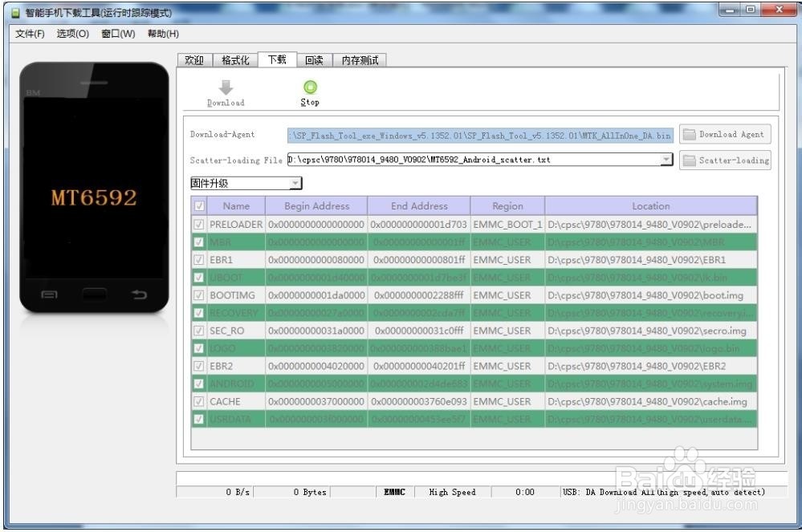
Task: Toggle the BOOTIMG partition checkbox
Action: [197, 295]
